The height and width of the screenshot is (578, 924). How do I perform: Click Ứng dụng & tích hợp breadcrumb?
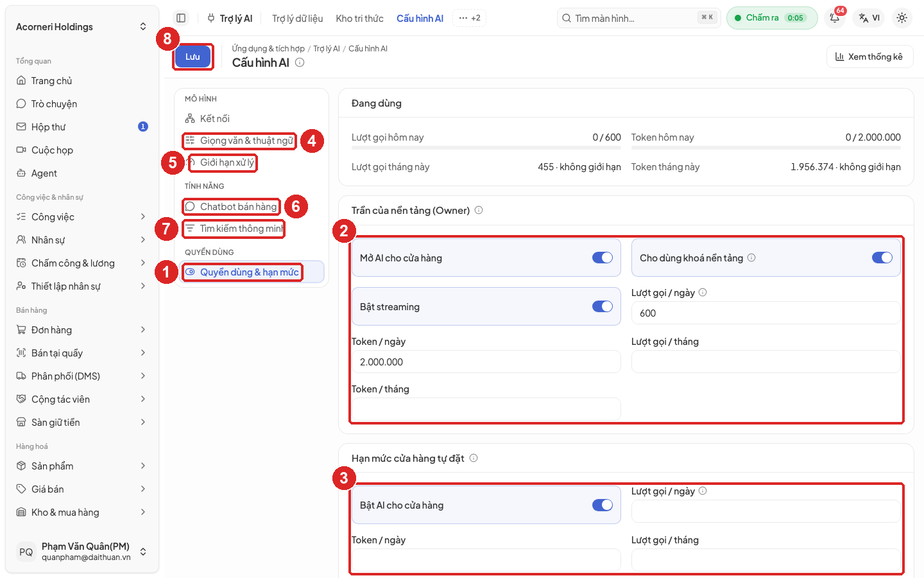[x=268, y=49]
